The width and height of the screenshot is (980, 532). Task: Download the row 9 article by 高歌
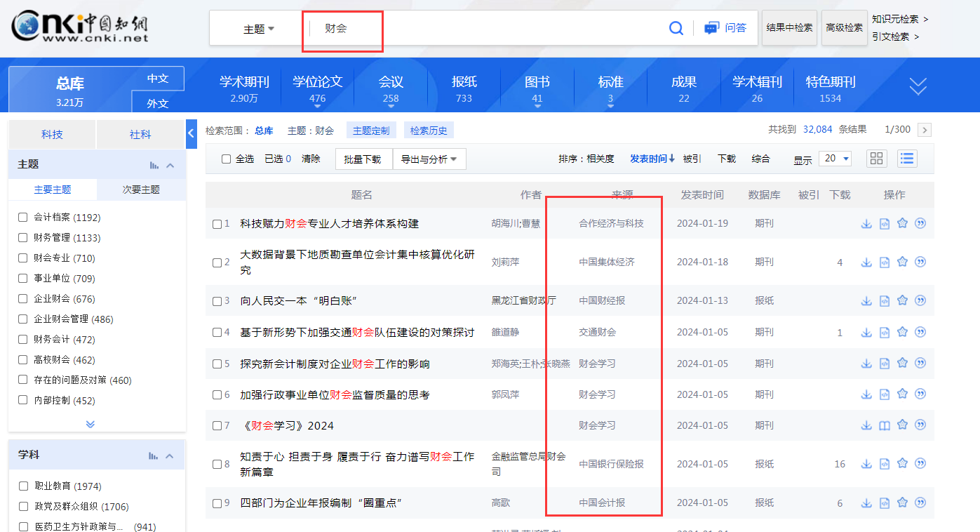click(x=866, y=503)
